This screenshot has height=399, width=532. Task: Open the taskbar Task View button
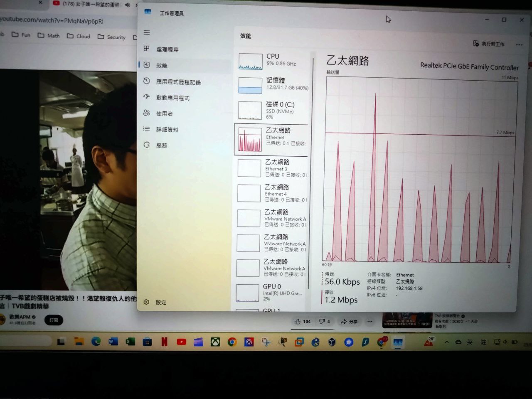click(x=61, y=341)
